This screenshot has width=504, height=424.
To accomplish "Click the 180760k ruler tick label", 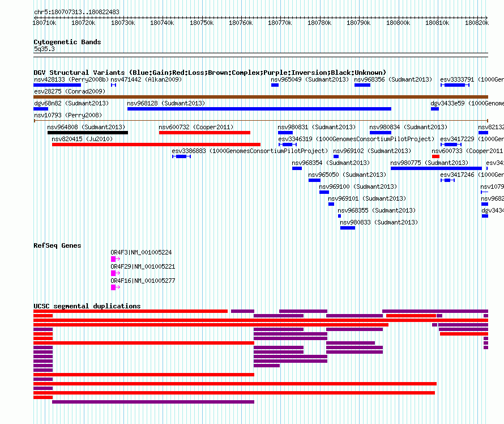I will (241, 23).
